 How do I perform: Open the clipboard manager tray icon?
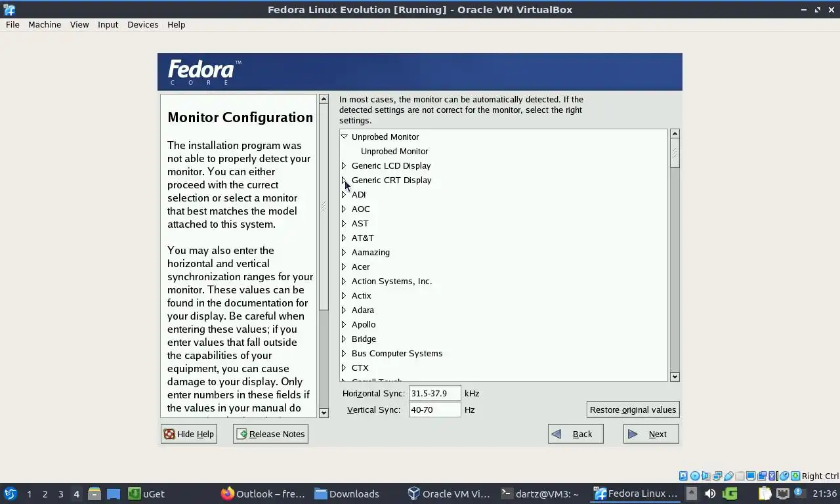click(x=765, y=493)
